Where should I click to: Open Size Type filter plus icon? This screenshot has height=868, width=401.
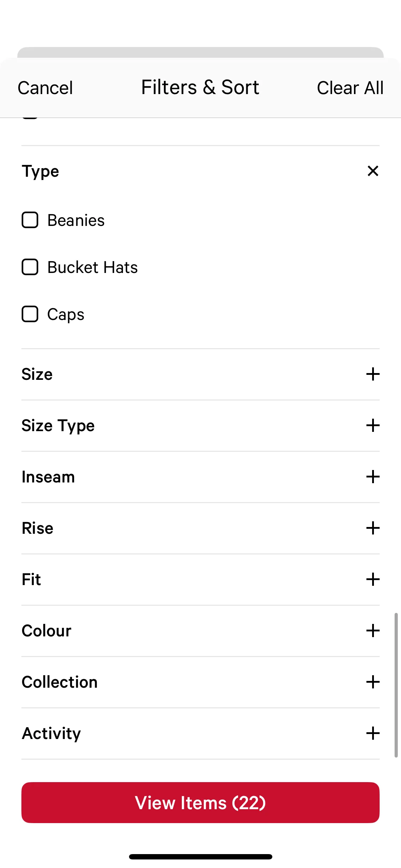tap(373, 425)
